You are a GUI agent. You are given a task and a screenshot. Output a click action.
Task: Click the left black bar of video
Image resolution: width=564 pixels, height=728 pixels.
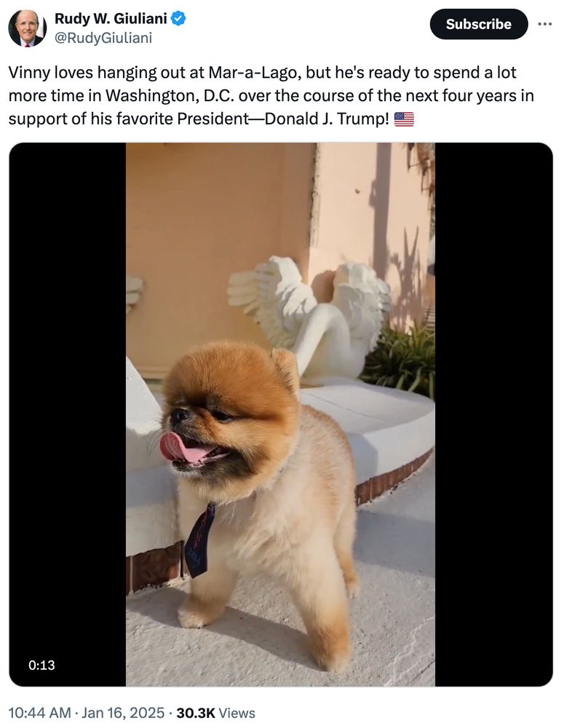67,414
